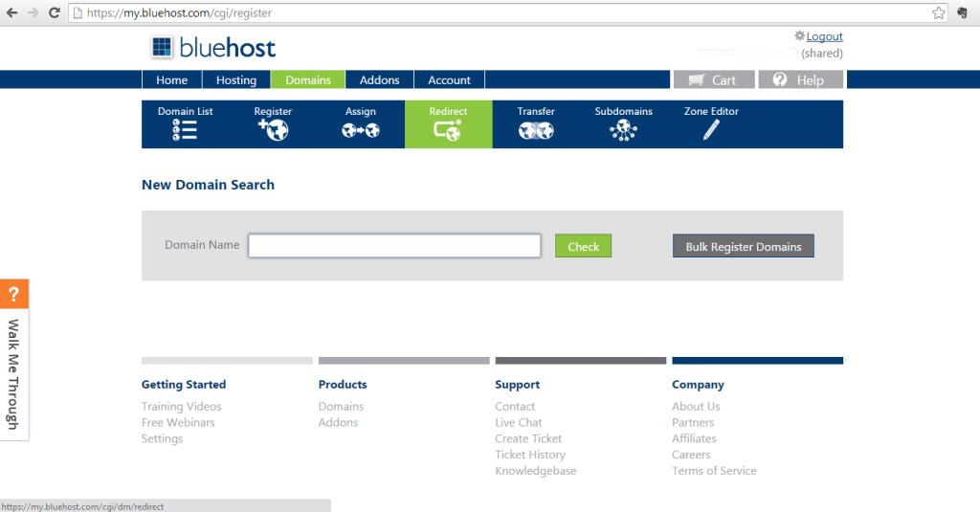980x512 pixels.
Task: Click the browser back arrow
Action: tap(11, 12)
